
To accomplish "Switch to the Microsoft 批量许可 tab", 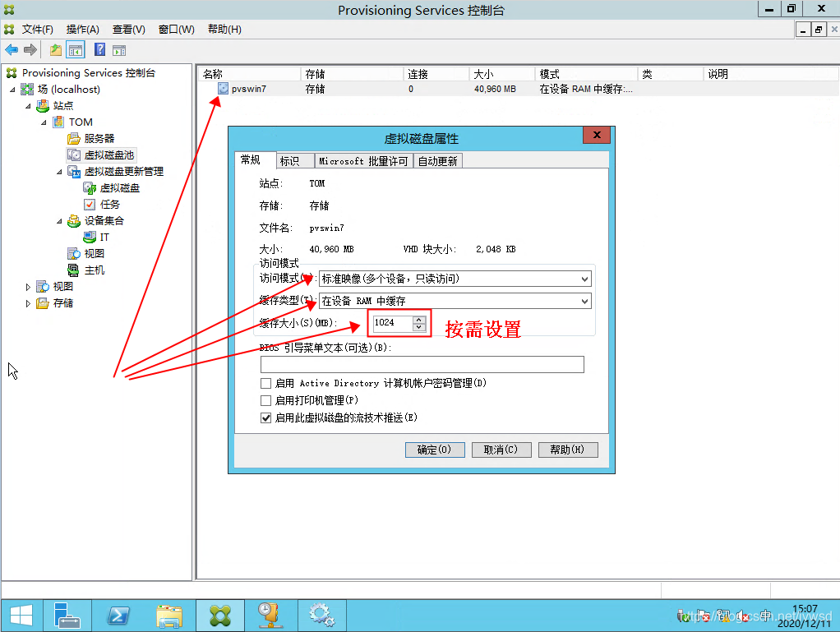I will (362, 161).
